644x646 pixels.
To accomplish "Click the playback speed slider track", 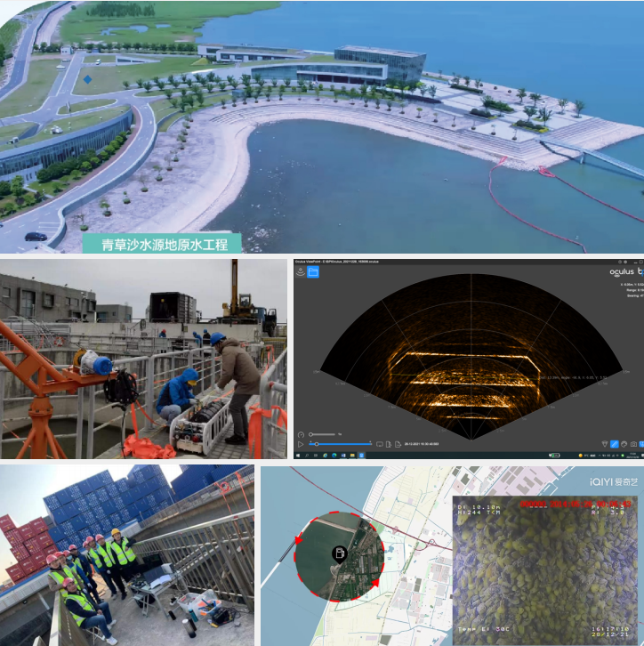I will (x=322, y=433).
